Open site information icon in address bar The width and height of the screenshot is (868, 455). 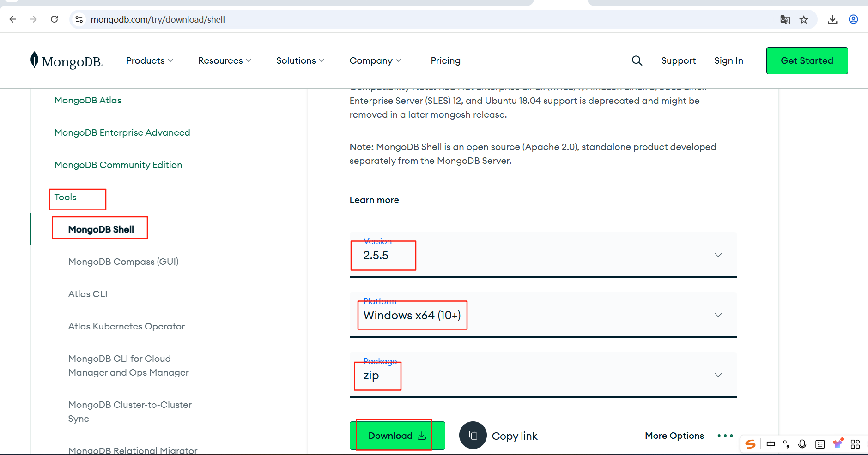[x=79, y=19]
